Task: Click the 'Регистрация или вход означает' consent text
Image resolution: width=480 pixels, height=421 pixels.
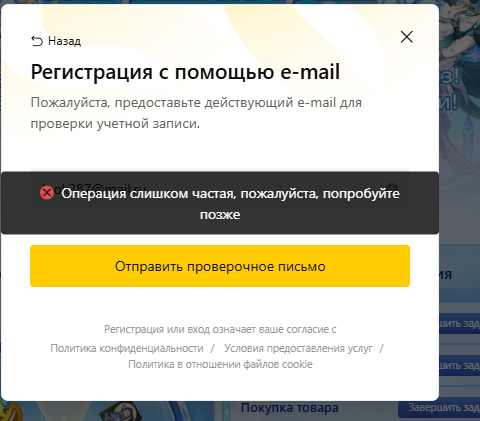Action: pos(220,329)
